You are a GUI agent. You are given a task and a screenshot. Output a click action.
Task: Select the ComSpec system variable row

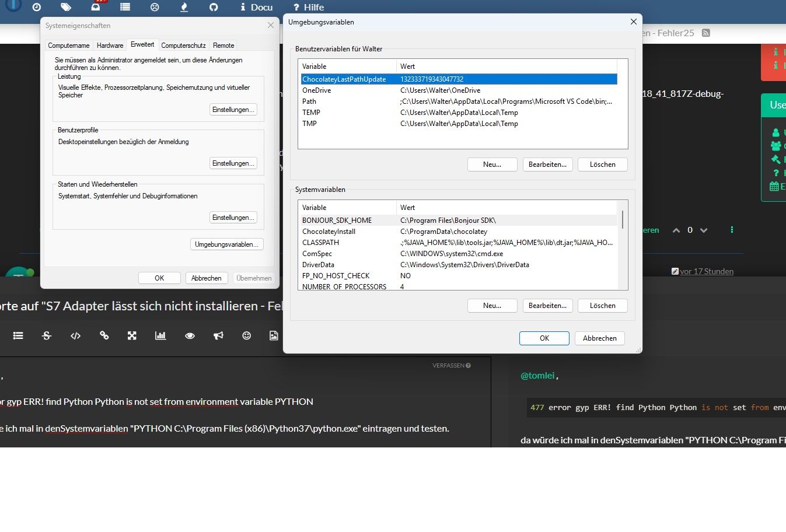tap(459, 254)
